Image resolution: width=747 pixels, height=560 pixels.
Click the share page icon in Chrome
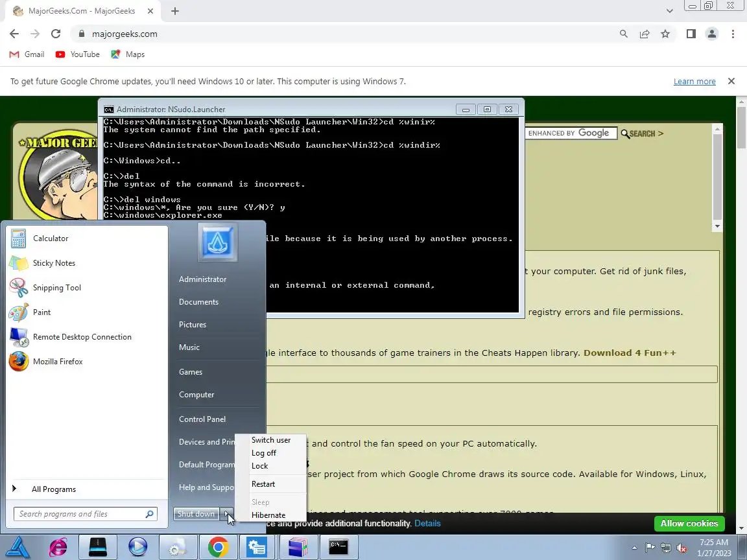click(645, 34)
